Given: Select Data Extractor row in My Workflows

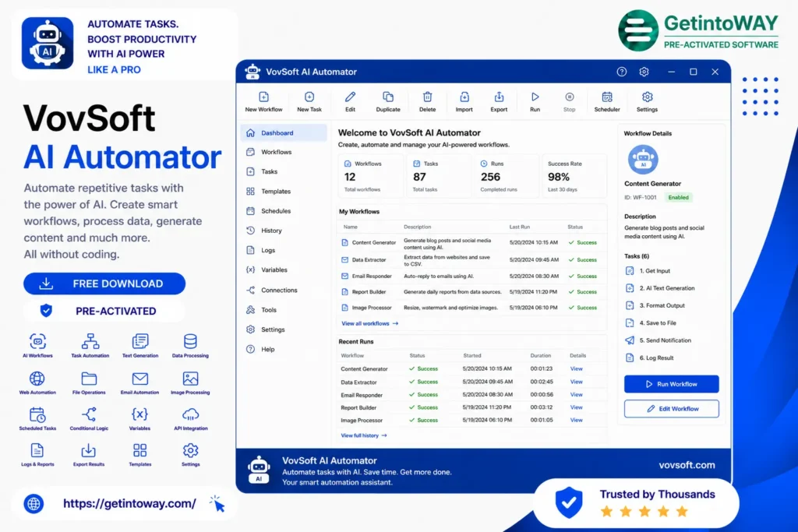Looking at the screenshot, I should [471, 260].
